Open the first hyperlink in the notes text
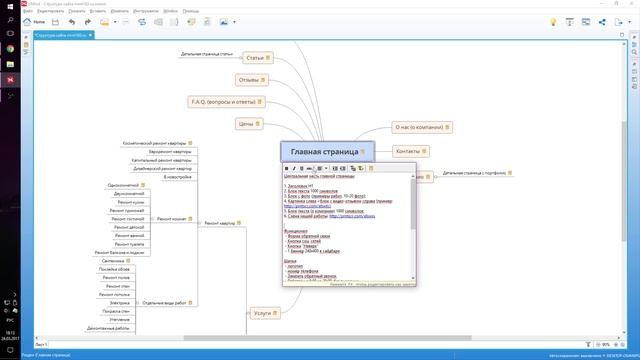 click(x=307, y=206)
